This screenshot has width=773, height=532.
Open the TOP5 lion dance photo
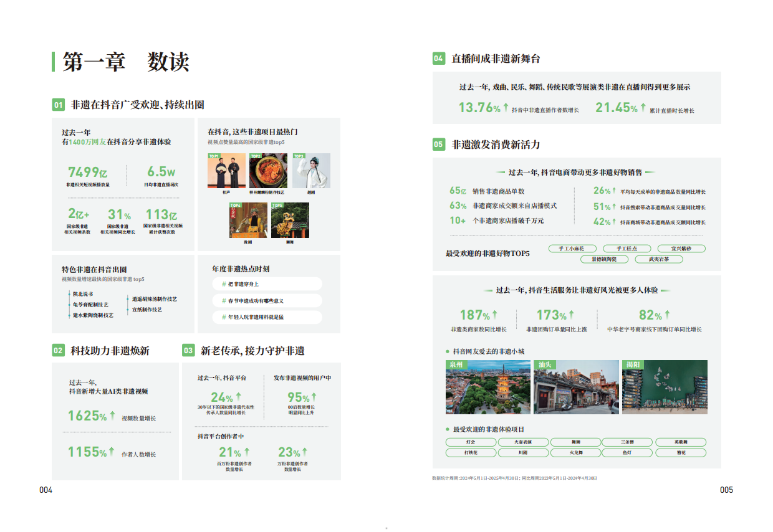(x=290, y=220)
